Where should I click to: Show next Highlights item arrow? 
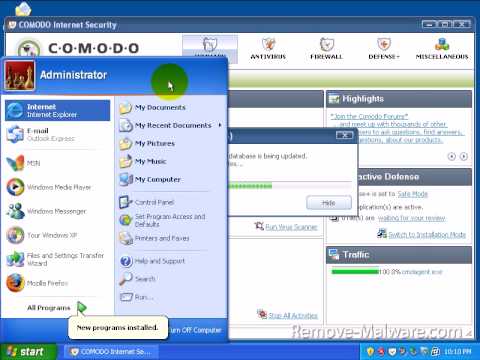[x=464, y=156]
